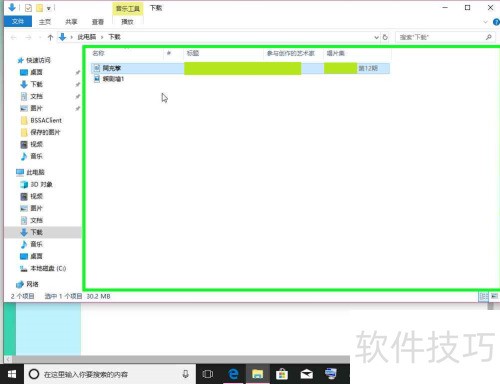Open quick access toolbar customize dropdown
500x384 pixels.
(49, 8)
